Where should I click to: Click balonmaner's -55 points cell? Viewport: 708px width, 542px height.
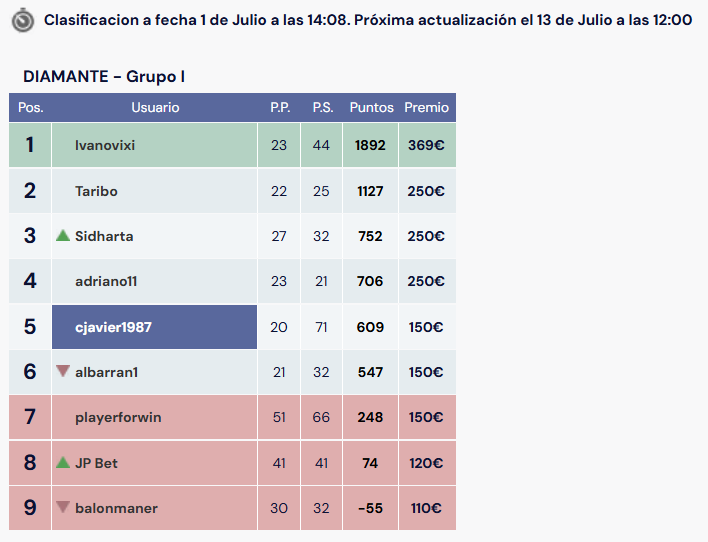(370, 508)
